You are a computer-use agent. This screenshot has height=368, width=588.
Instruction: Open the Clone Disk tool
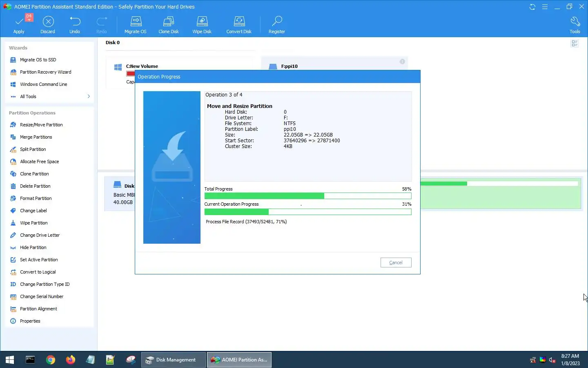tap(169, 25)
